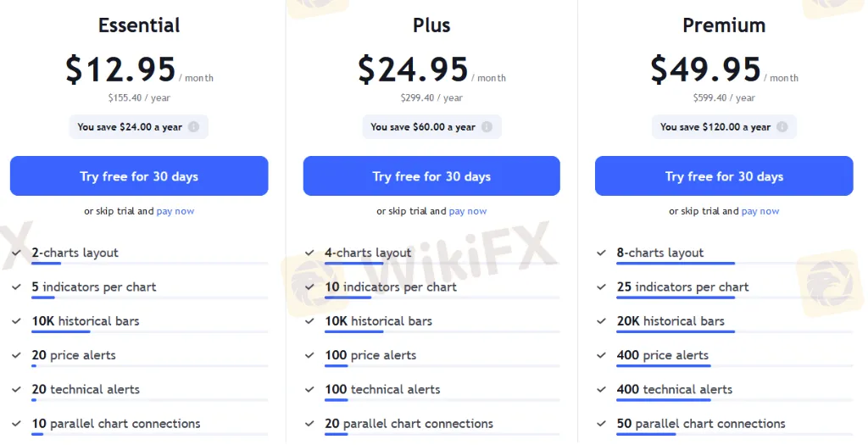868x445 pixels.
Task: Click checkmark beside 20 parallel chart connections
Action: point(309,424)
